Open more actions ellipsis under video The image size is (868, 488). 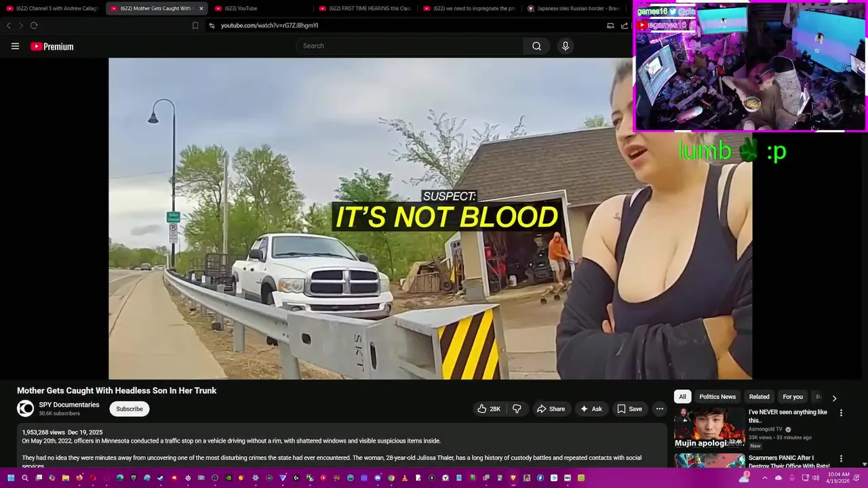click(659, 409)
